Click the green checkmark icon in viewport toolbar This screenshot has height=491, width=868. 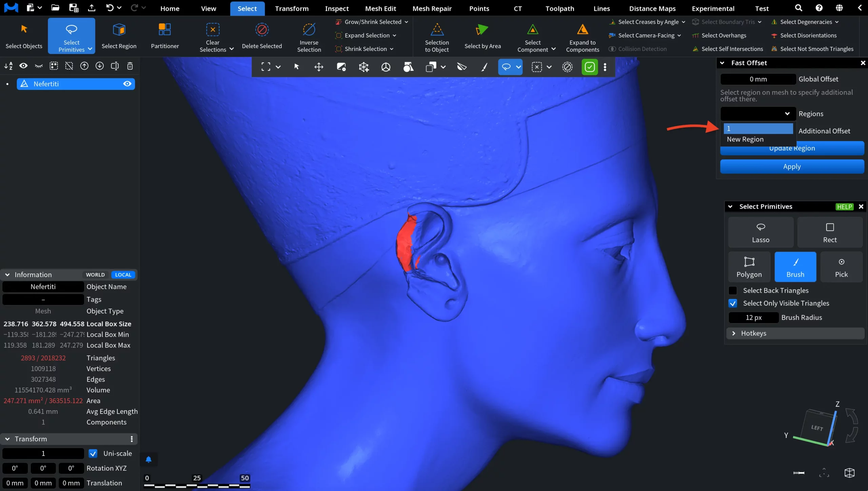tap(590, 67)
